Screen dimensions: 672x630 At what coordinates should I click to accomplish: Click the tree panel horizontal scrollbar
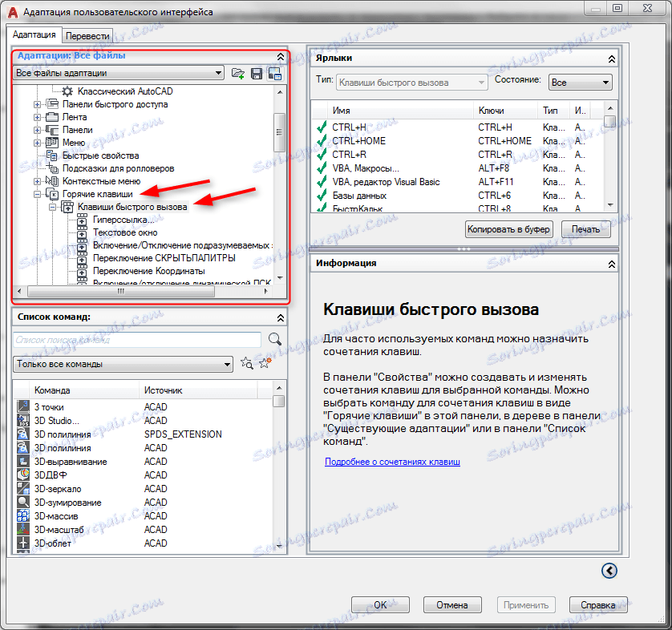[121, 291]
